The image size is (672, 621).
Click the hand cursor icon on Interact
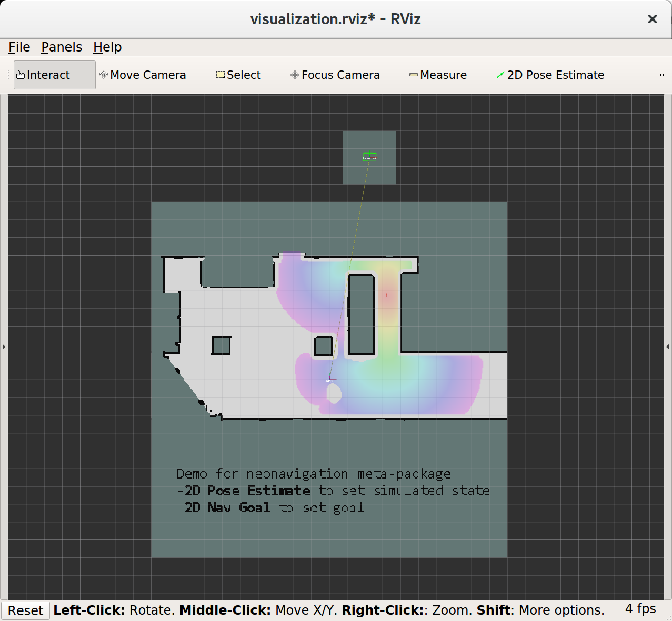click(20, 75)
